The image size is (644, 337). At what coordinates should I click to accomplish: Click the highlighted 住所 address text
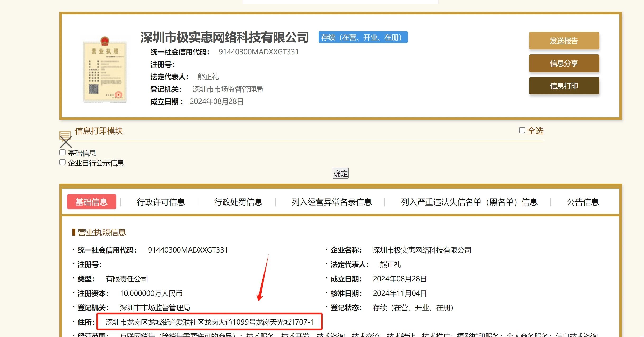[210, 322]
